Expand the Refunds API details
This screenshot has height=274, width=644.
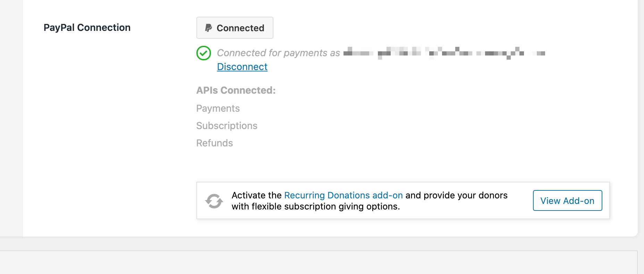click(x=214, y=143)
